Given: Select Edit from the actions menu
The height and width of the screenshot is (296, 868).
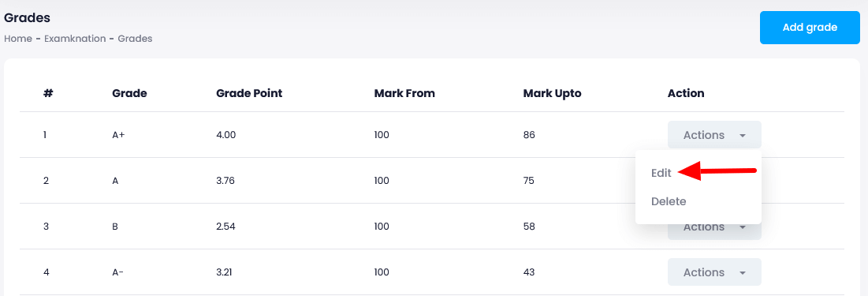Looking at the screenshot, I should 661,173.
